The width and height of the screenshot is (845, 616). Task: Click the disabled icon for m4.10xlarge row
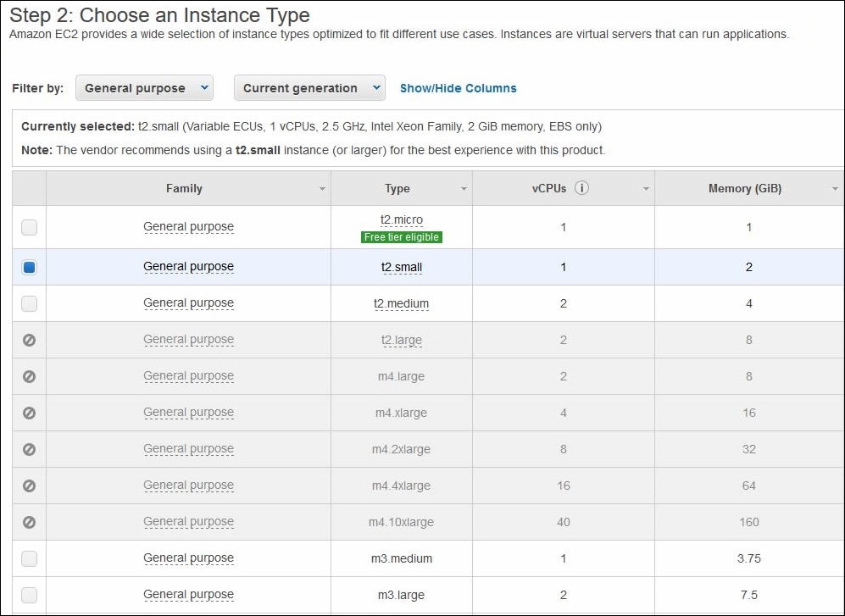[x=29, y=522]
